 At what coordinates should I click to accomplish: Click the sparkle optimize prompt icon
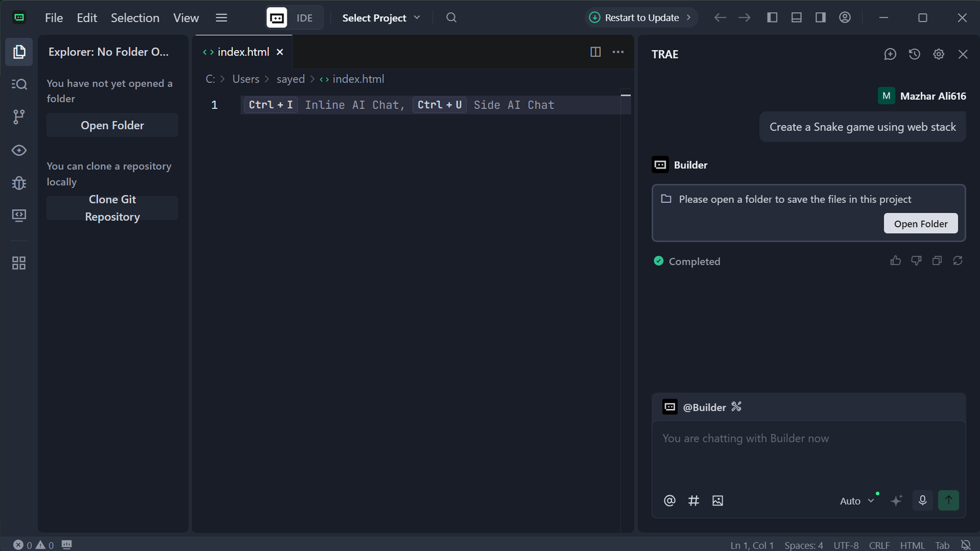tap(896, 501)
